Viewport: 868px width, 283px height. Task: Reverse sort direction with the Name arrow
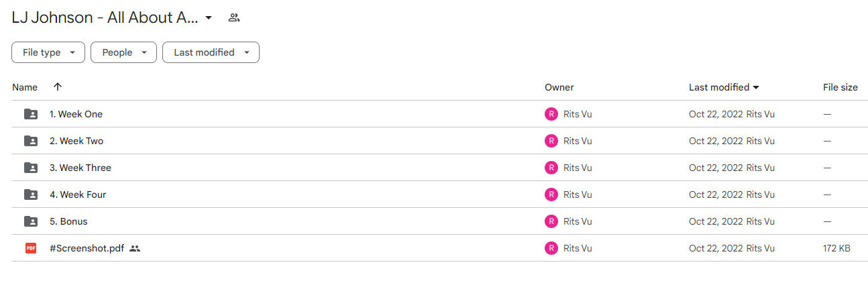point(58,87)
